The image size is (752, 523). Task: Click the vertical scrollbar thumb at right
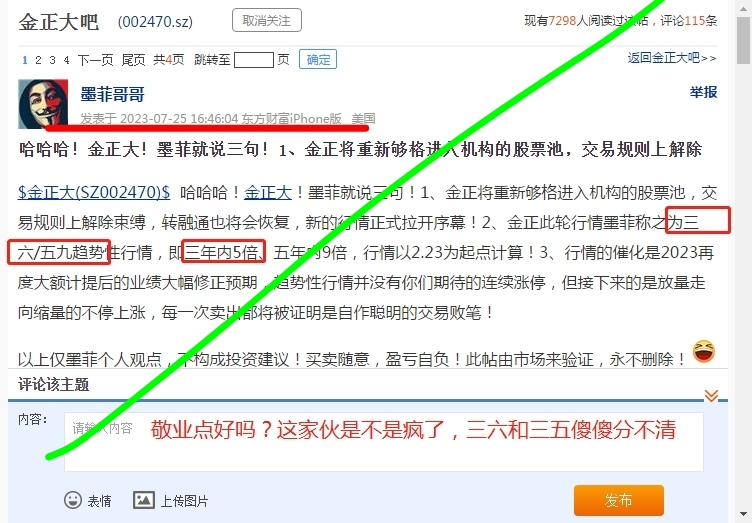(x=744, y=41)
